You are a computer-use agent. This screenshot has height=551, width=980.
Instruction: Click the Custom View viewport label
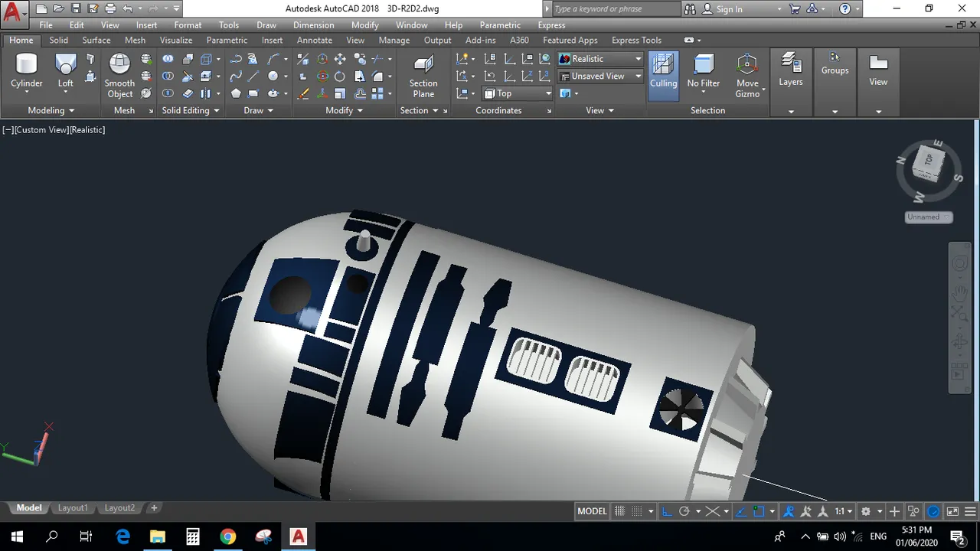pos(42,130)
